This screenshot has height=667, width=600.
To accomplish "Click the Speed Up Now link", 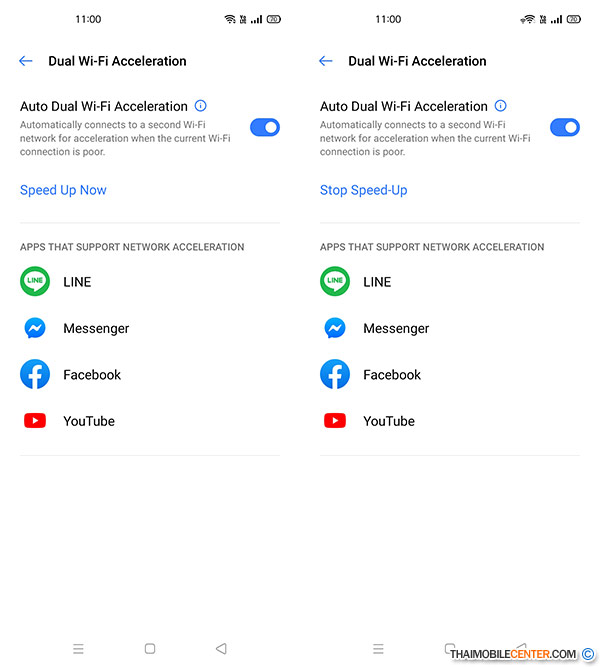I will [63, 190].
